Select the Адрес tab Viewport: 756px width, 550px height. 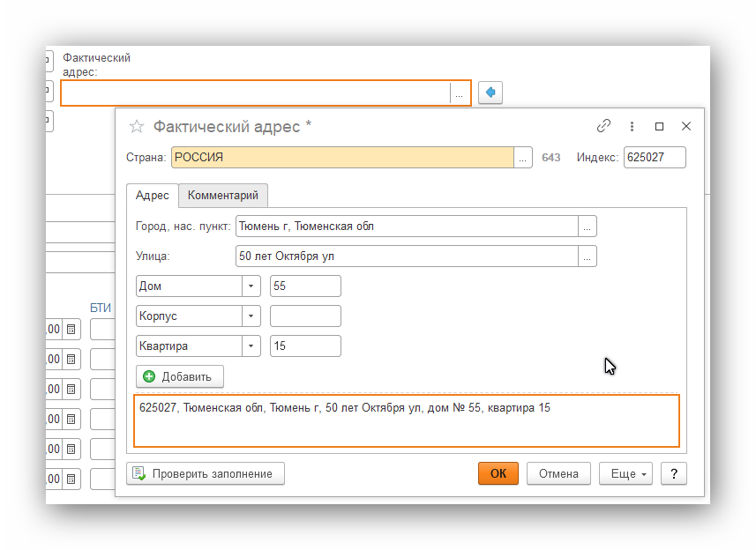pos(153,196)
